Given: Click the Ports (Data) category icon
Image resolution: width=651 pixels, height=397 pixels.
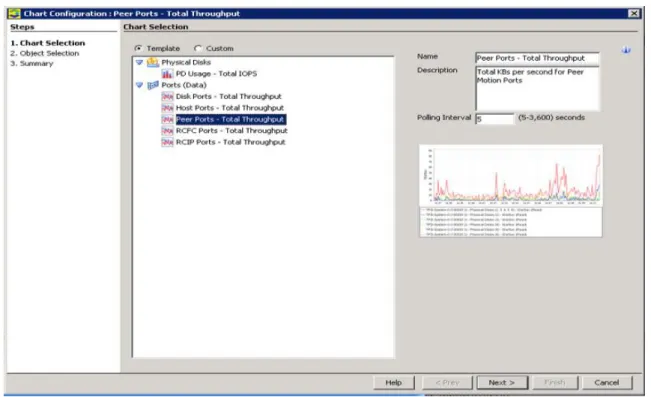Looking at the screenshot, I should point(153,85).
